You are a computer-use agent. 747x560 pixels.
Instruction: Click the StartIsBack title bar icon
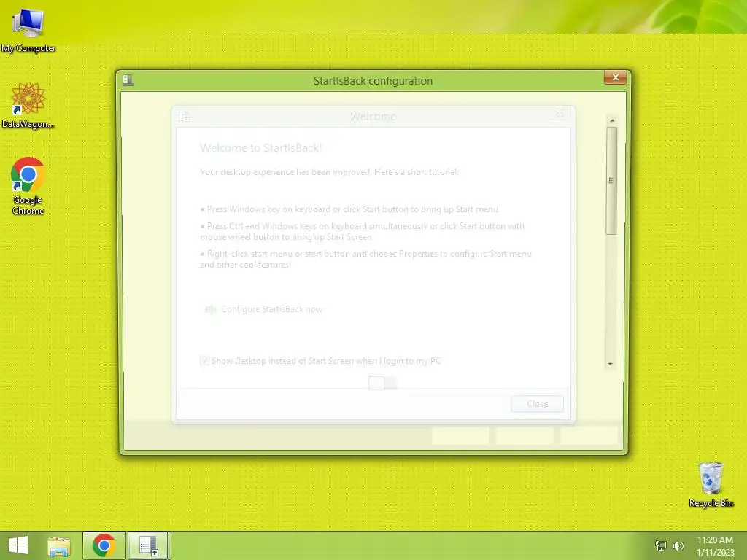point(128,80)
